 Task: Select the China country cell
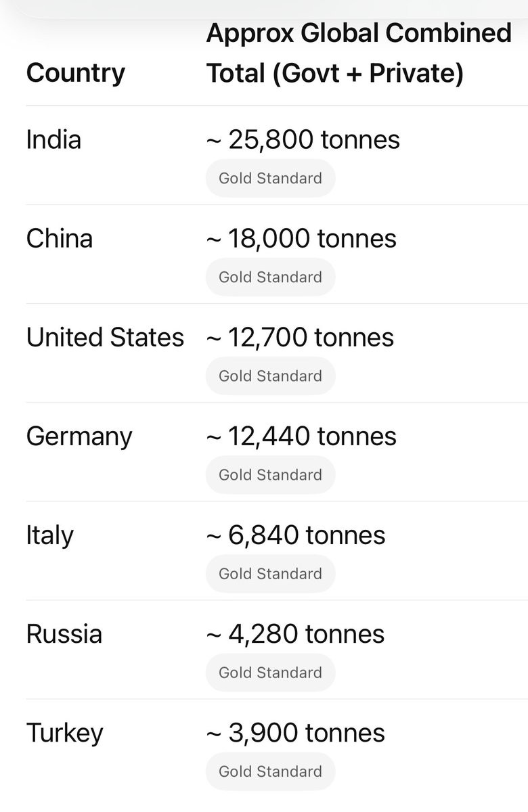coord(60,239)
